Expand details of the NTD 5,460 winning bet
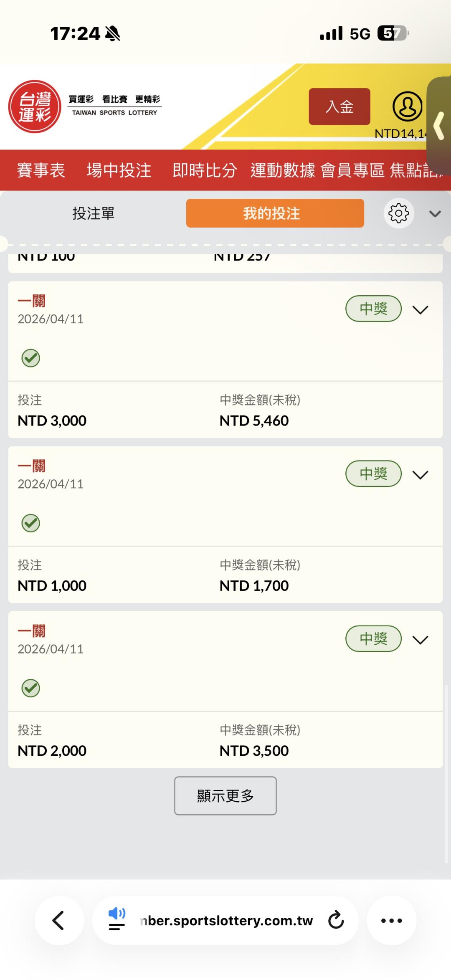451x980 pixels. 420,309
